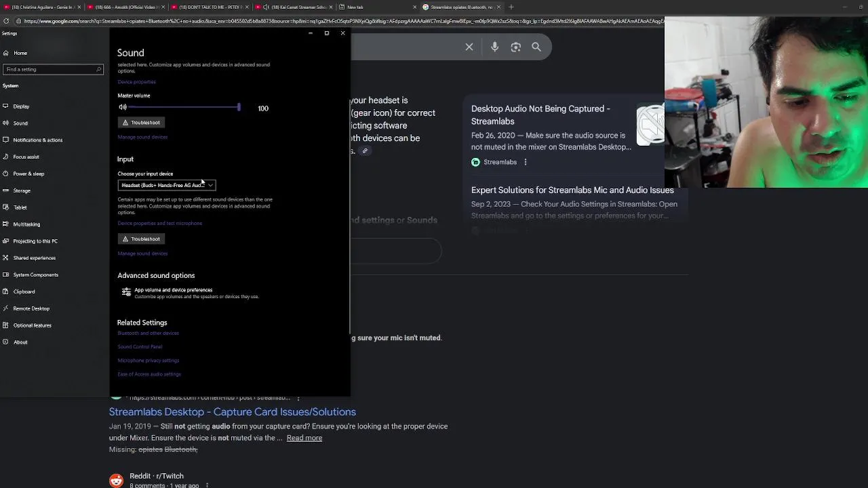This screenshot has height=488, width=868.
Task: Switch to Christina Aguilera browser tab
Action: tap(41, 7)
